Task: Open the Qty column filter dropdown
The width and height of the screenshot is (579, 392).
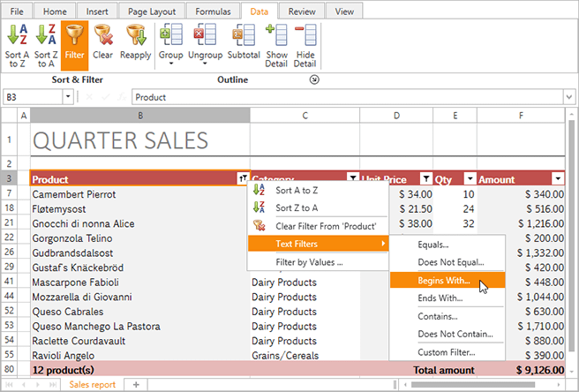Action: click(x=470, y=179)
